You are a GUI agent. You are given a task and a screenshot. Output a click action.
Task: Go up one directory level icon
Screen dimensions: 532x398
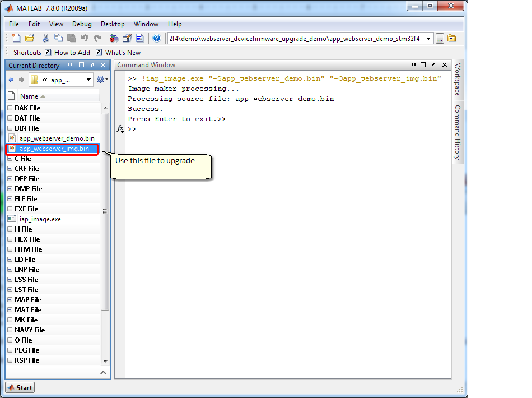coord(452,38)
